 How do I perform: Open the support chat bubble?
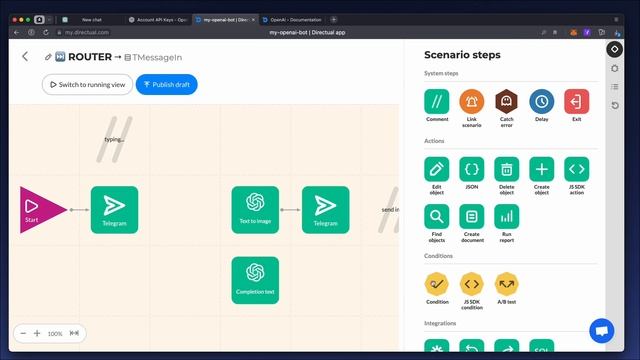(x=602, y=331)
